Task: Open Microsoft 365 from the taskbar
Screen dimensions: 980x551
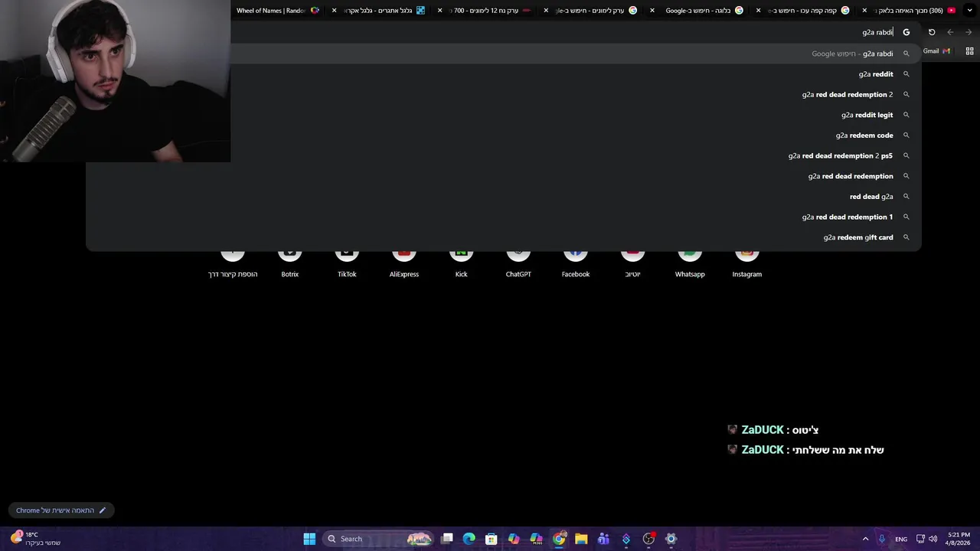Action: point(536,539)
